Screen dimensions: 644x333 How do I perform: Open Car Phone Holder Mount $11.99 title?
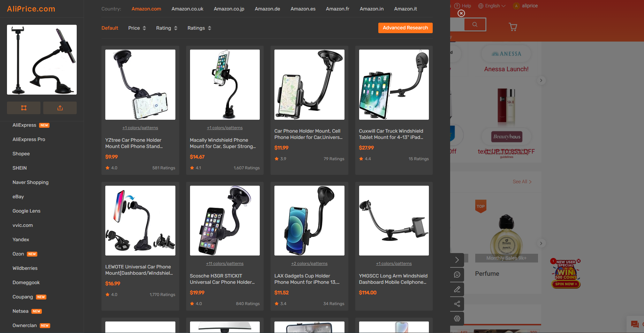(309, 134)
